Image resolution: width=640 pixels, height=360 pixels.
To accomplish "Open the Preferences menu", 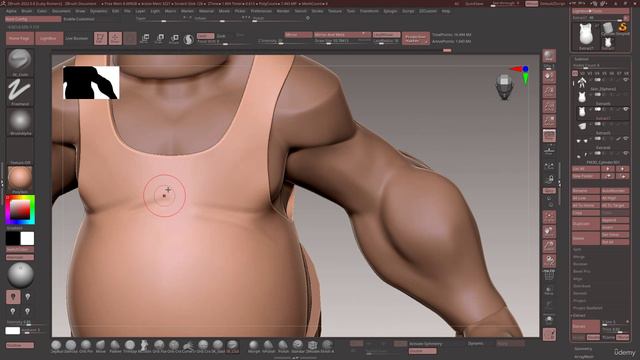I will [261, 11].
